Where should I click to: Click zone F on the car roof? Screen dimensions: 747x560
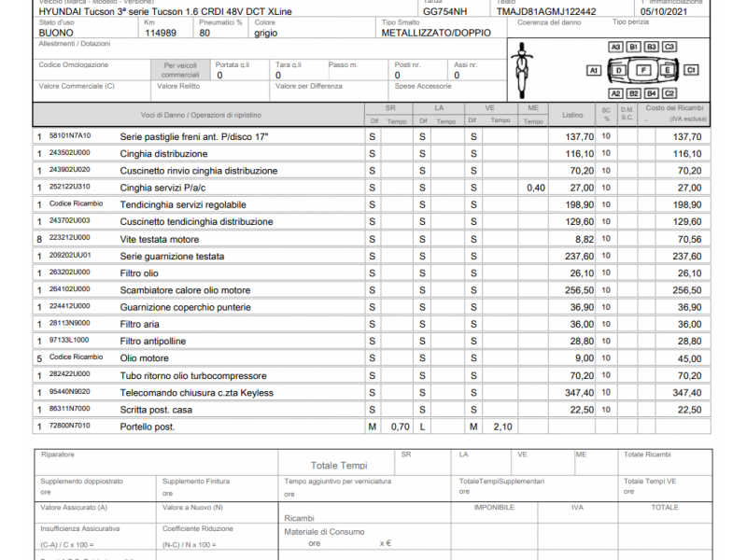(x=643, y=71)
